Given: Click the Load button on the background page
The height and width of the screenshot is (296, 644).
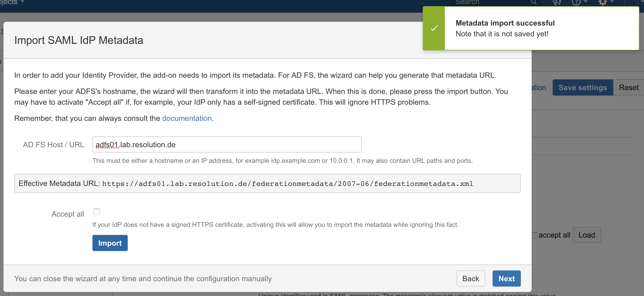Looking at the screenshot, I should (x=587, y=235).
